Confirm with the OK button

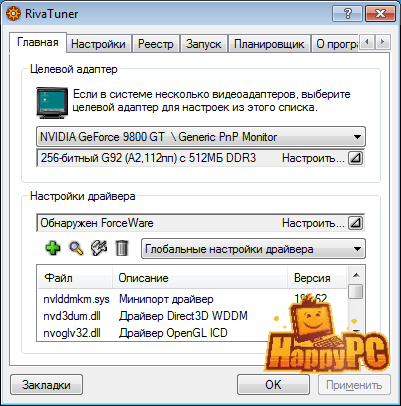[273, 385]
